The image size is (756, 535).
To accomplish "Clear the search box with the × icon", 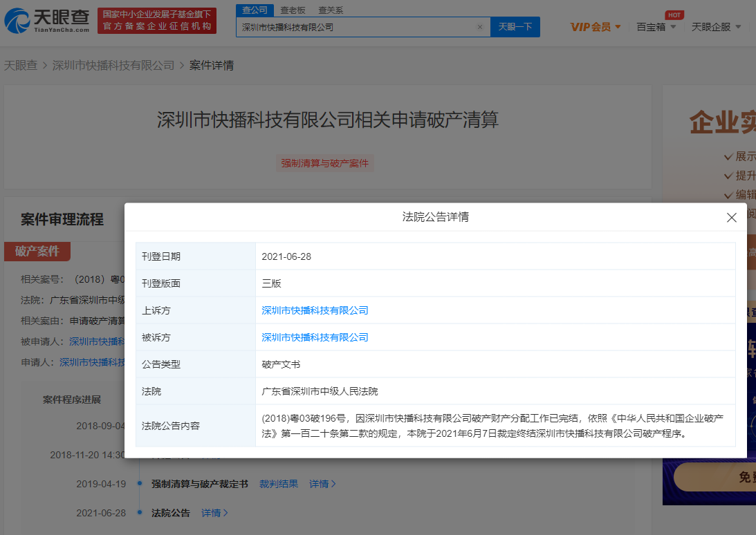I will 480,28.
